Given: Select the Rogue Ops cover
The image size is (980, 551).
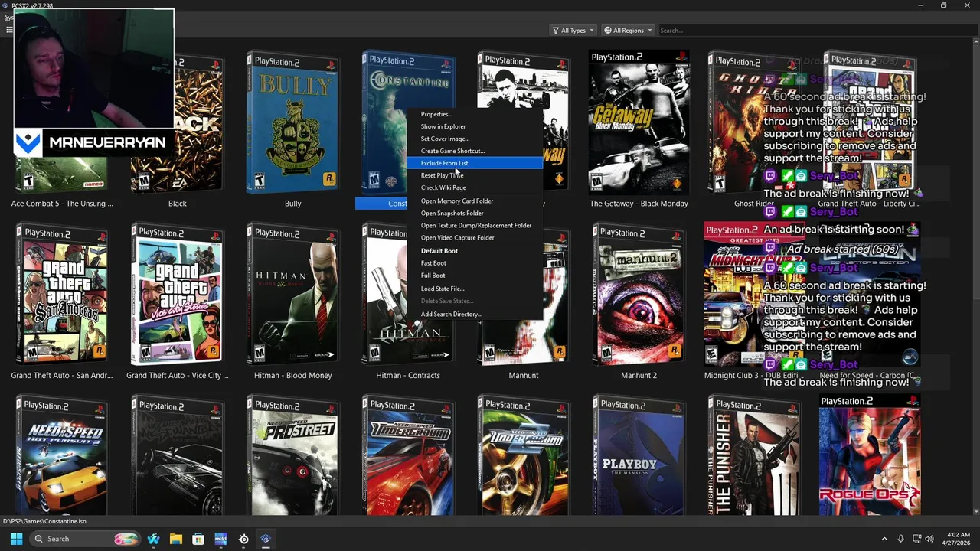Looking at the screenshot, I should coord(870,455).
